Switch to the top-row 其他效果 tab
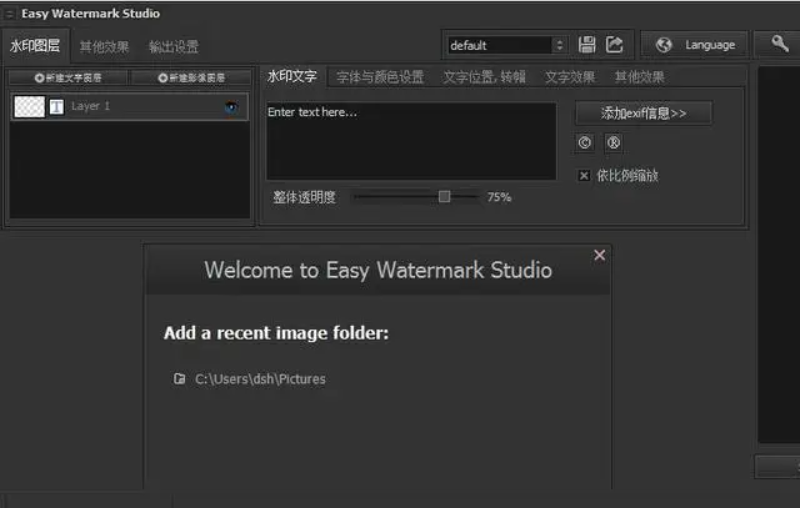 coord(105,47)
